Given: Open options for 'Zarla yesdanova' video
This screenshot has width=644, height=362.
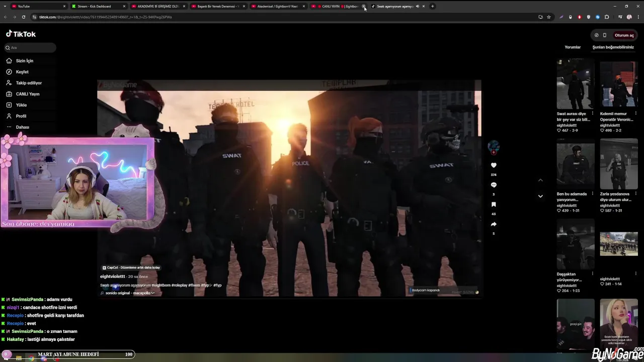Looking at the screenshot, I should (x=635, y=194).
